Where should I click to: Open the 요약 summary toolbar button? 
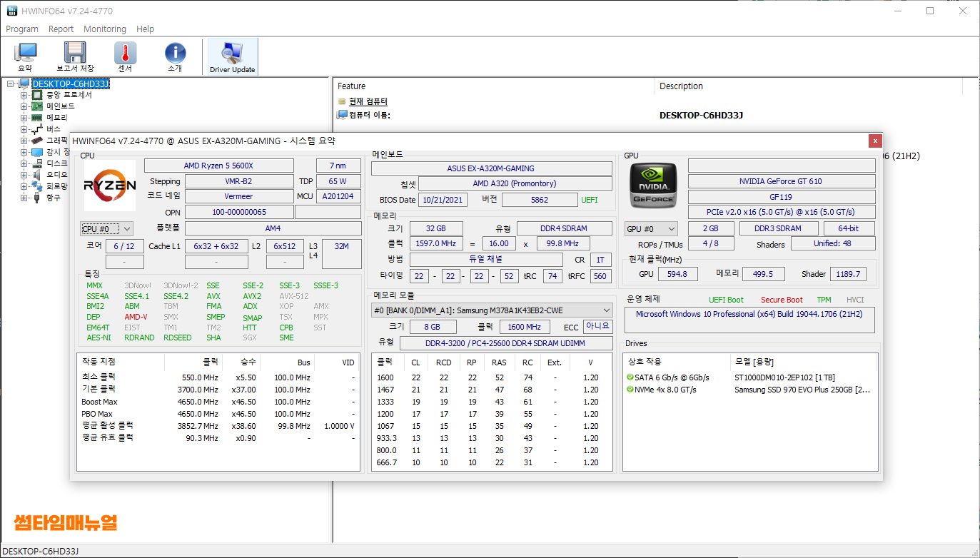(26, 56)
